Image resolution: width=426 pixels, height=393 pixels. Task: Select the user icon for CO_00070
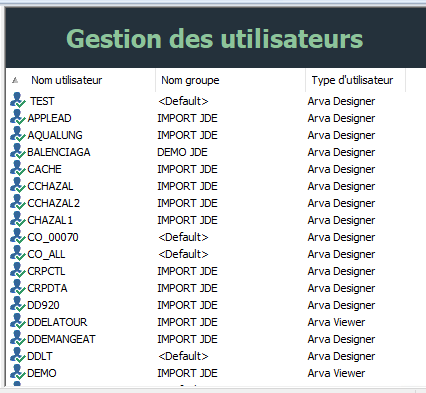(18, 236)
